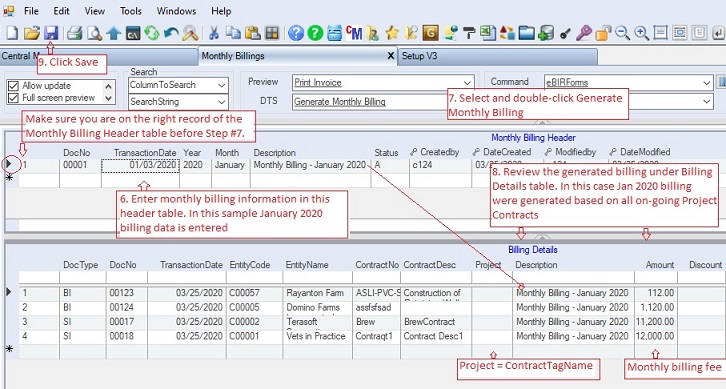
Task: Click the Save floppy disk icon
Action: (51, 33)
